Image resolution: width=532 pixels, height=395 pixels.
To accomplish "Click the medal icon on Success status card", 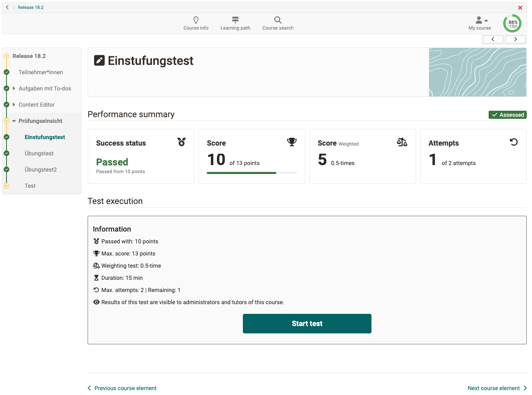I will 181,142.
